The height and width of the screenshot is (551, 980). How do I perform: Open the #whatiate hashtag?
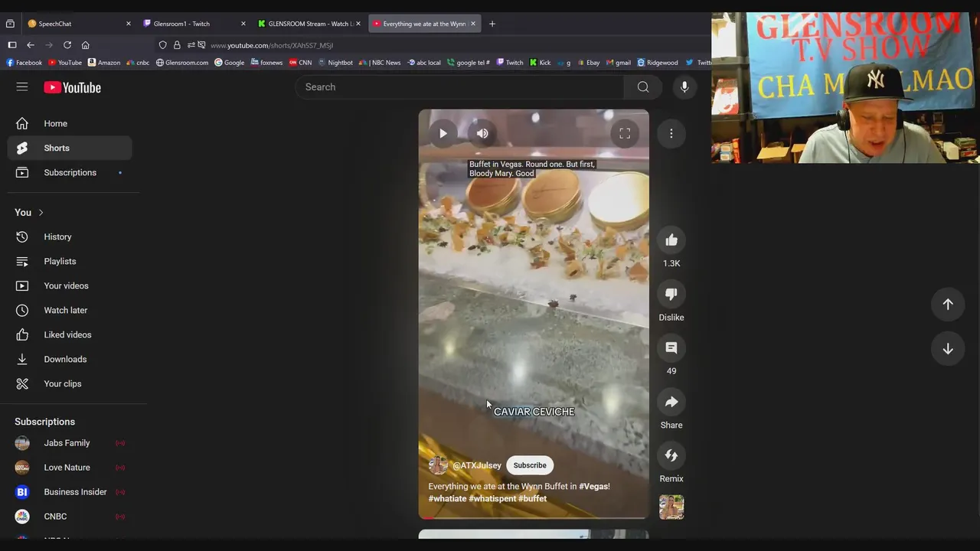pyautogui.click(x=447, y=499)
